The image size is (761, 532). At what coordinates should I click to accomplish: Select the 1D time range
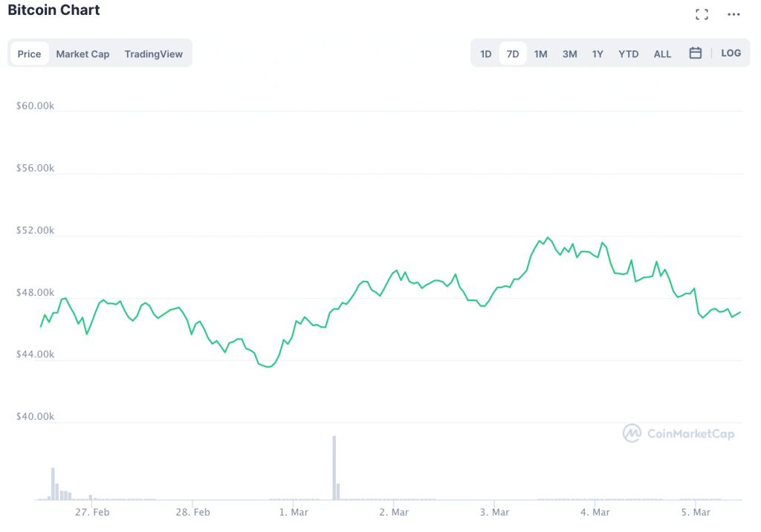click(485, 53)
